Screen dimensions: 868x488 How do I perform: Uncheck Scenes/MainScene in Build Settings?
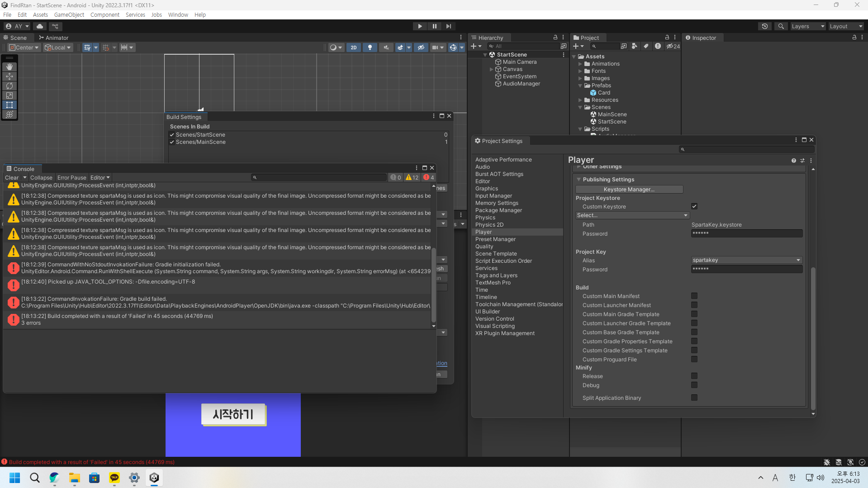pyautogui.click(x=172, y=142)
